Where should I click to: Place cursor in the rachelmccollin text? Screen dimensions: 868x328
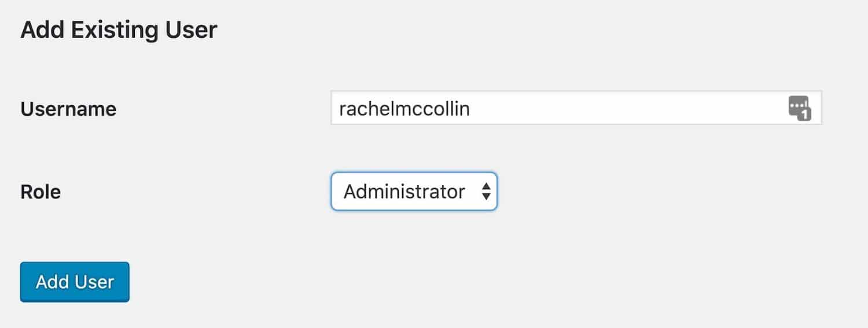[x=404, y=109]
